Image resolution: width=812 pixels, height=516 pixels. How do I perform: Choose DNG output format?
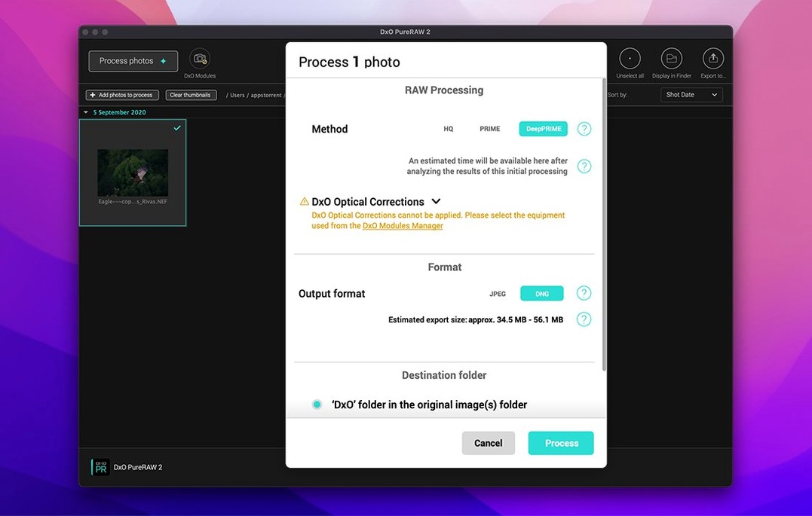[x=541, y=294]
